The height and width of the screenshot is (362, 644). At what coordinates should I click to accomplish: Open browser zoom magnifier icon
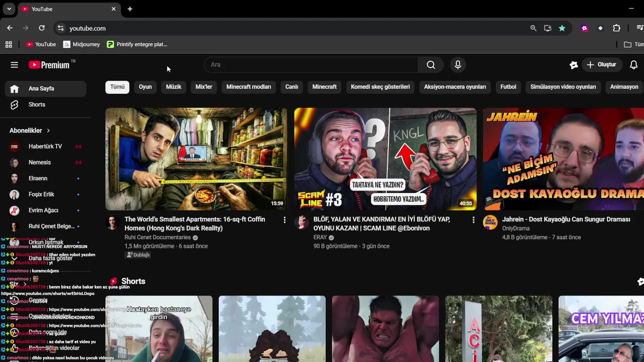(533, 28)
